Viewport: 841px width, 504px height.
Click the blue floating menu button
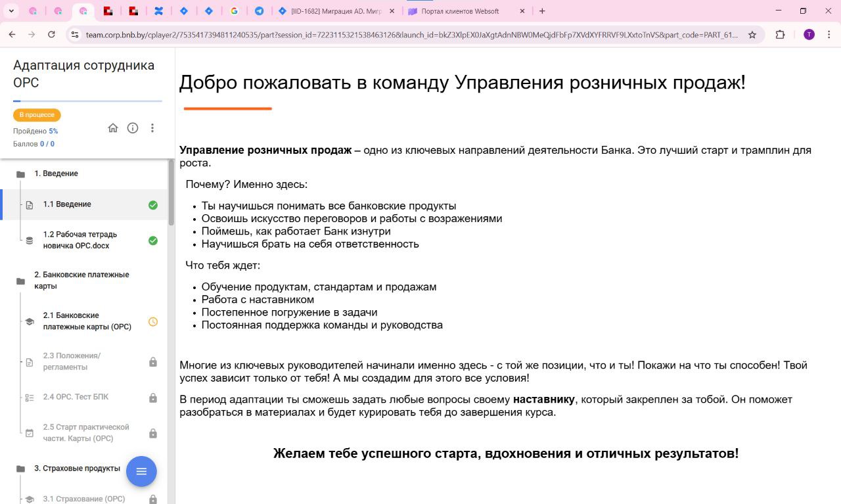click(141, 471)
